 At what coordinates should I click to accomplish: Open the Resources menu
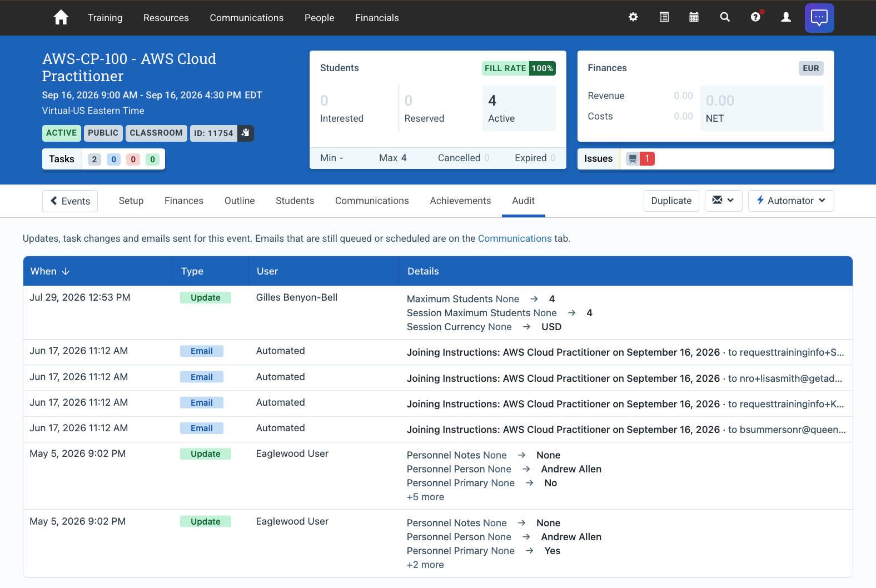coord(166,18)
